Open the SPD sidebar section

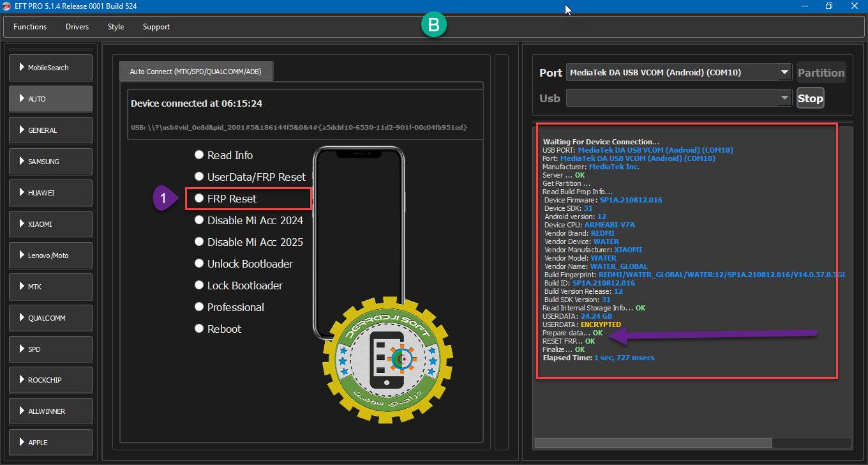(x=50, y=349)
